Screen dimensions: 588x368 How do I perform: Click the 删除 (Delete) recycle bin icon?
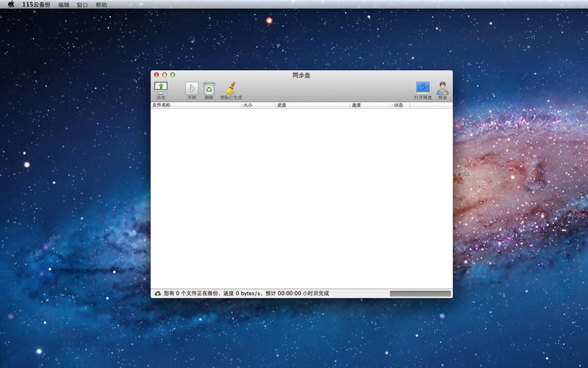(209, 88)
